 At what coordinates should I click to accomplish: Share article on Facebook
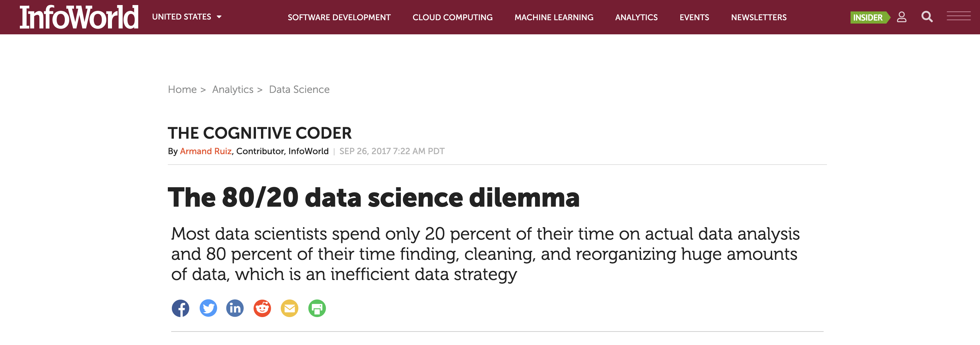[180, 308]
